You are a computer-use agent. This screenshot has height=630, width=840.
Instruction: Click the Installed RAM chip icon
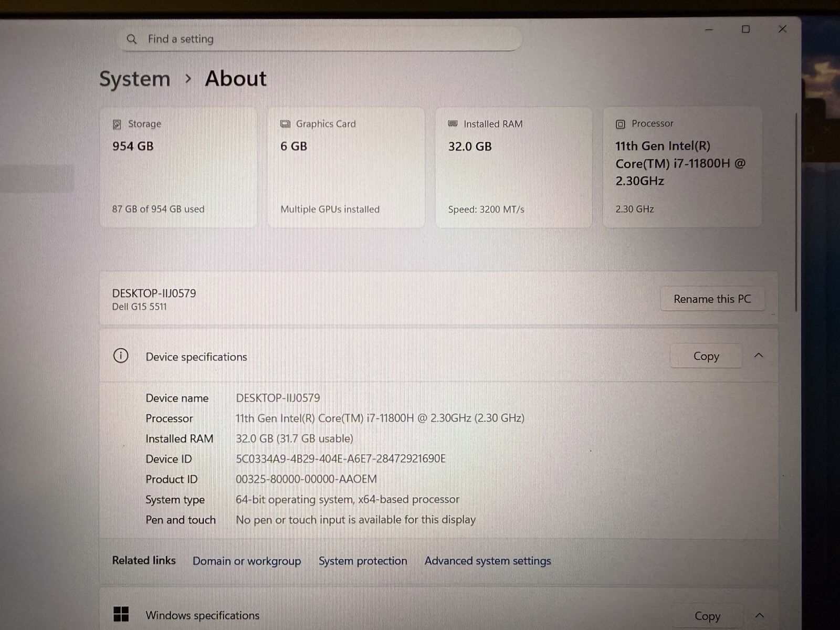pyautogui.click(x=453, y=124)
